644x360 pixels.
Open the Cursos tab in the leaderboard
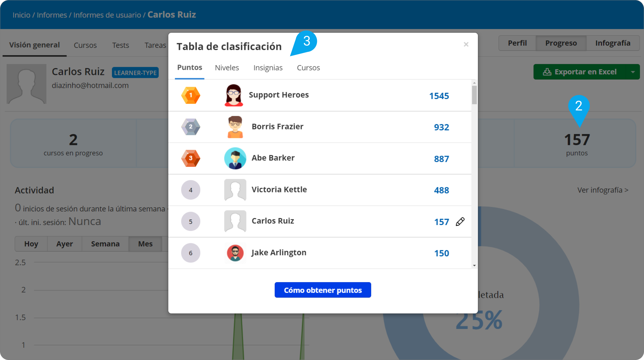point(308,68)
